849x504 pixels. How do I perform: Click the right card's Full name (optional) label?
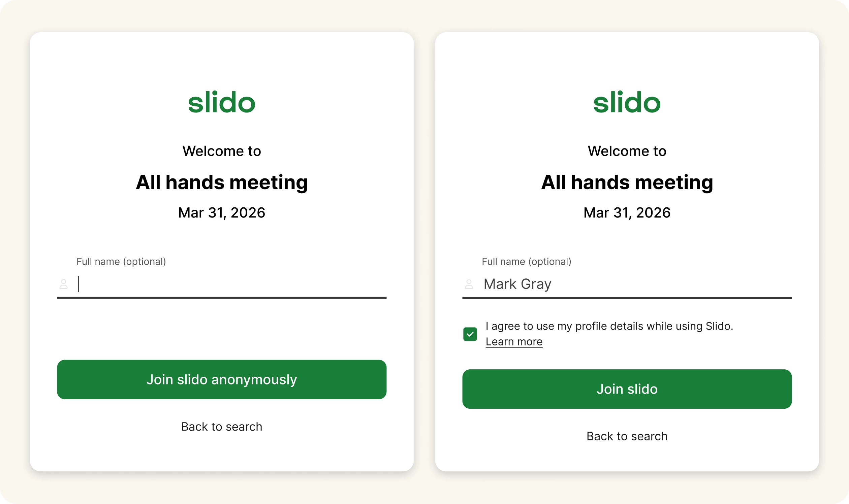pyautogui.click(x=526, y=262)
